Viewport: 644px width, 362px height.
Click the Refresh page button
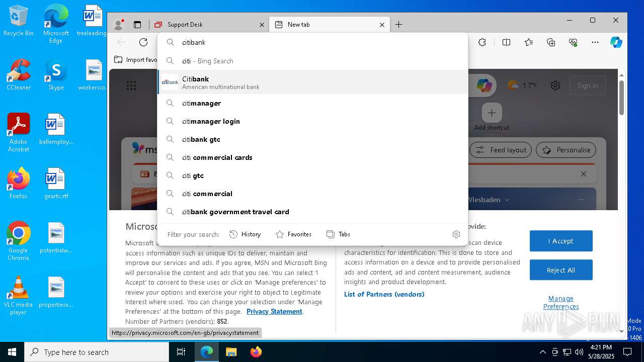143,42
